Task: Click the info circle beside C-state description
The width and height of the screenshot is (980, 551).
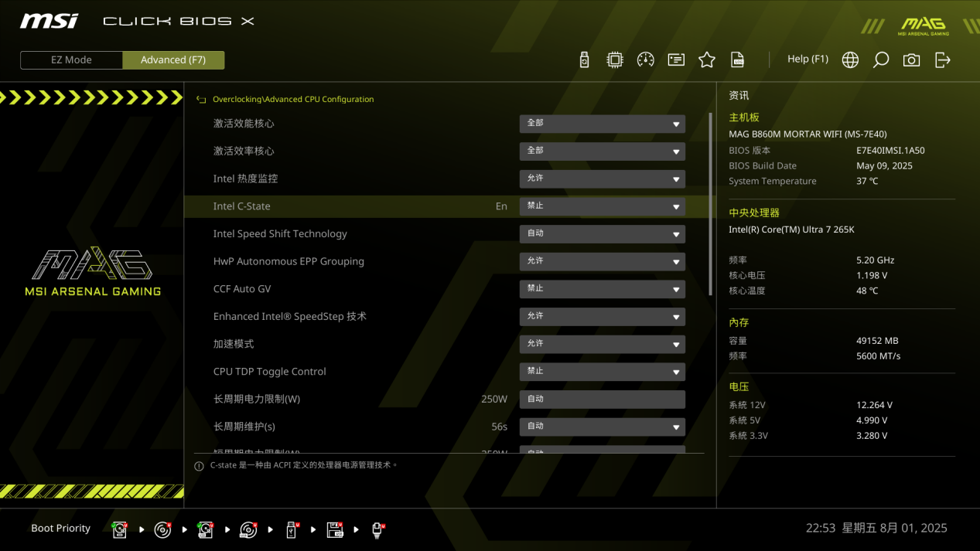Action: pos(199,466)
